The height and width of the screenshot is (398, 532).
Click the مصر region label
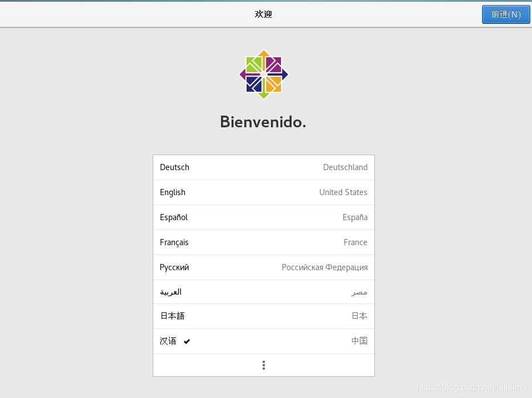[359, 292]
